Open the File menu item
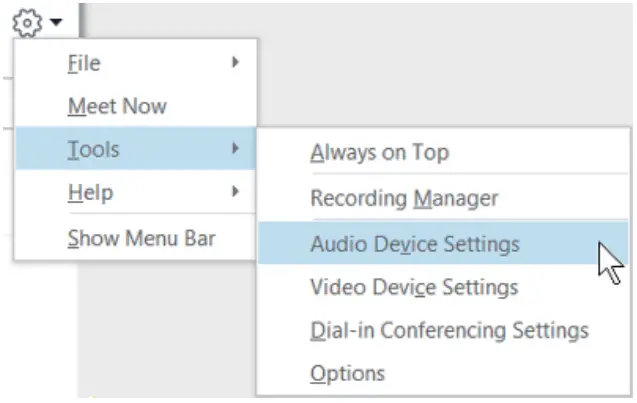Screen dimensions: 637x403 coord(84,64)
